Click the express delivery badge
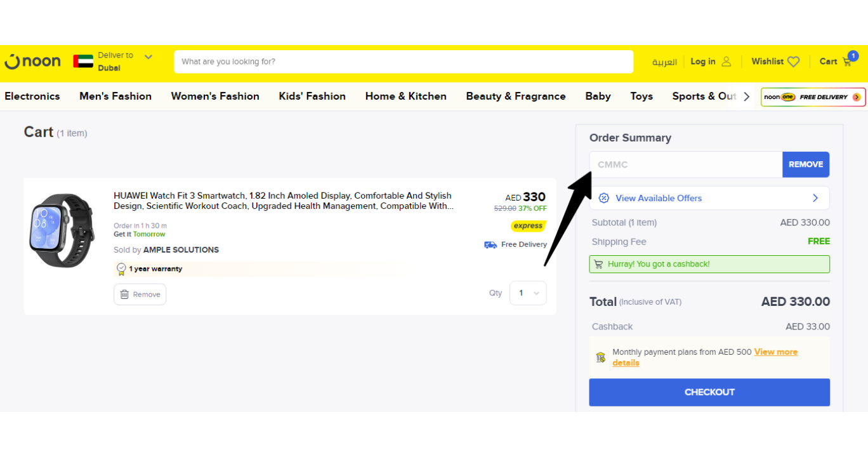868x457 pixels. 529,226
